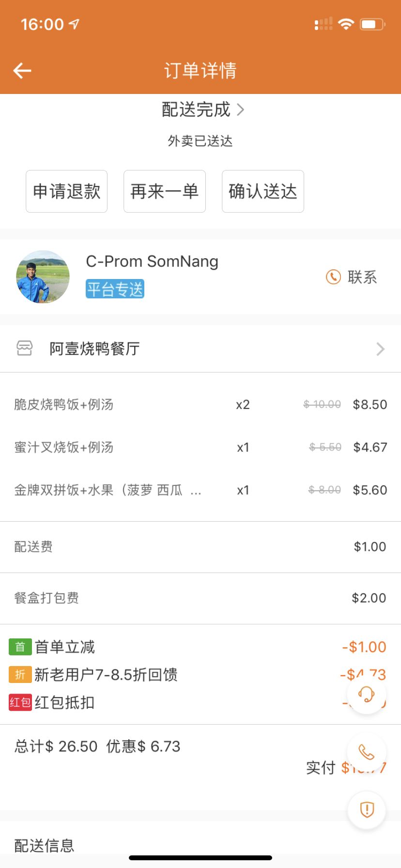The image size is (401, 868).
Task: Tap the floating phone call icon
Action: pos(367,752)
